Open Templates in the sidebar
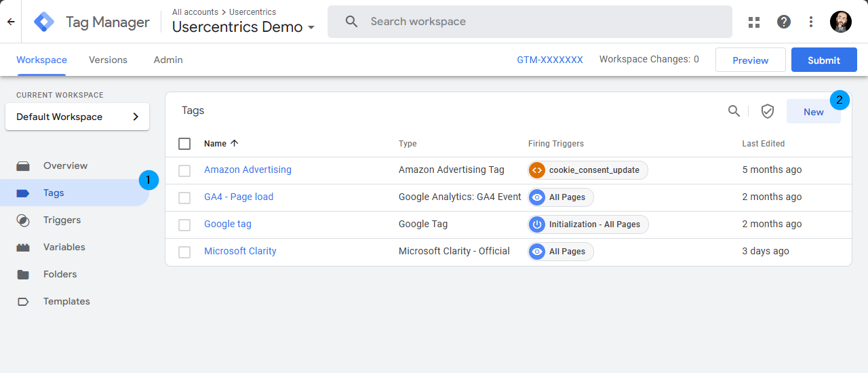Viewport: 868px width, 373px height. tap(66, 301)
